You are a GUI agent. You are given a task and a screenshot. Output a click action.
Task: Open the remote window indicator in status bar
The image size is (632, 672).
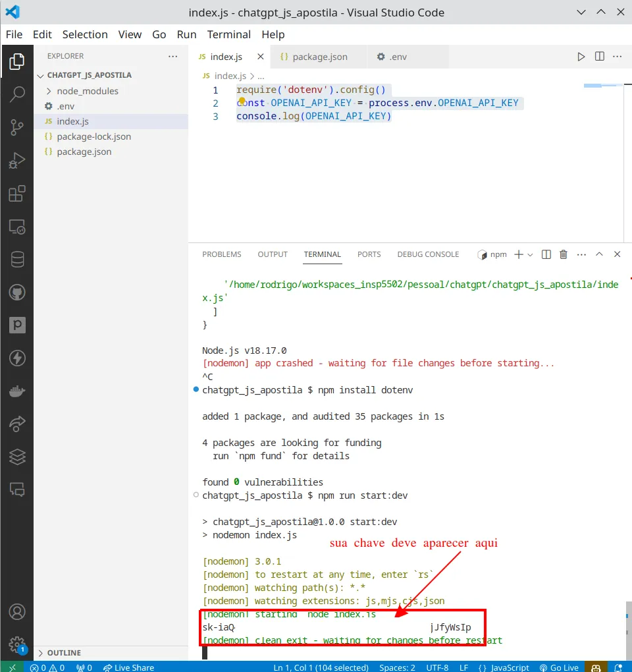[12, 667]
